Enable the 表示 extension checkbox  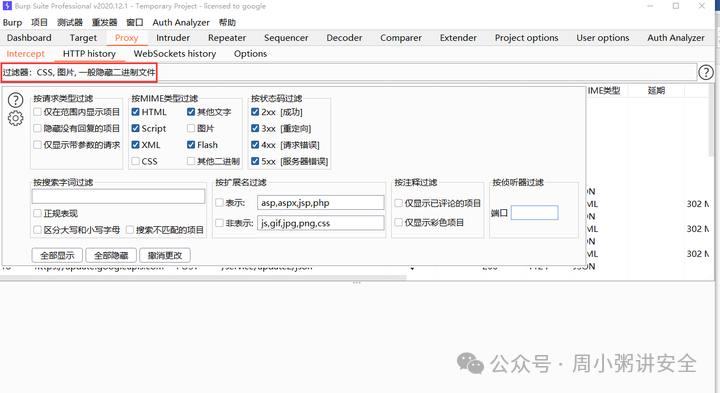[219, 202]
